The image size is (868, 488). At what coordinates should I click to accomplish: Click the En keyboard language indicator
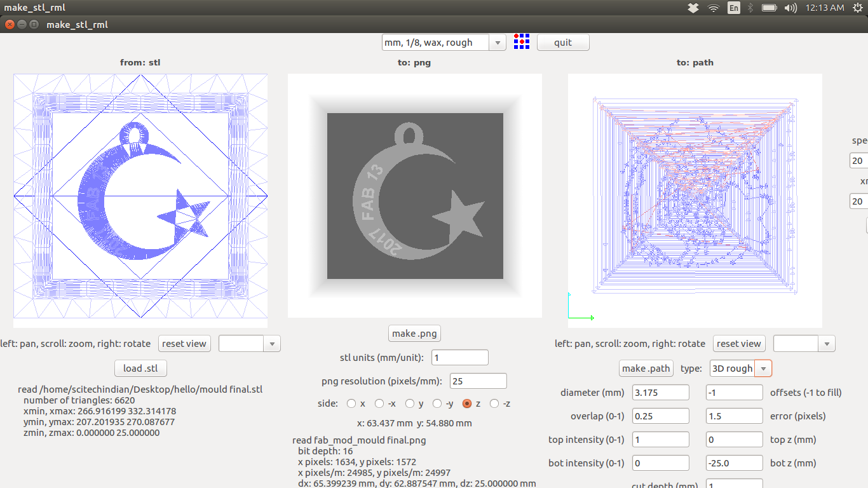click(733, 8)
